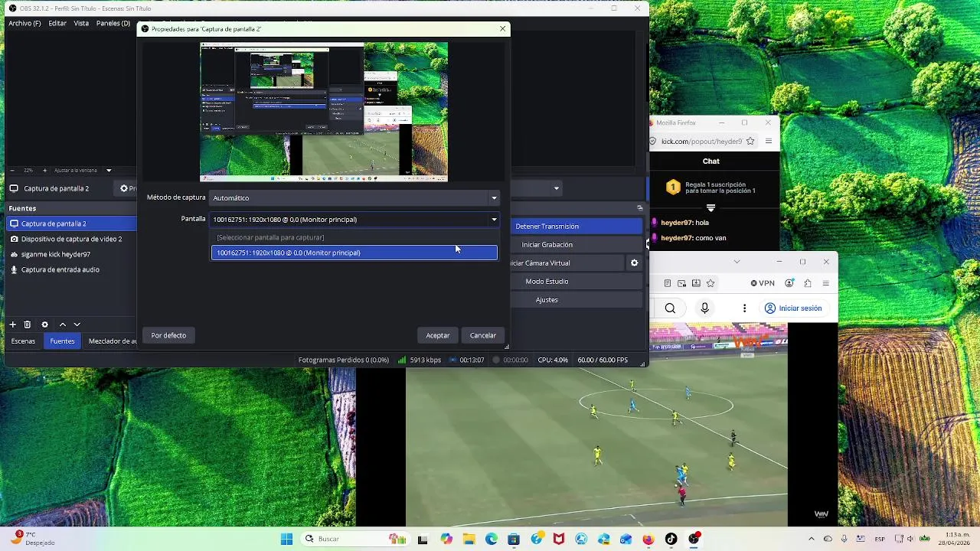Click the voice search microphone icon
The image size is (980, 551).
coord(704,308)
